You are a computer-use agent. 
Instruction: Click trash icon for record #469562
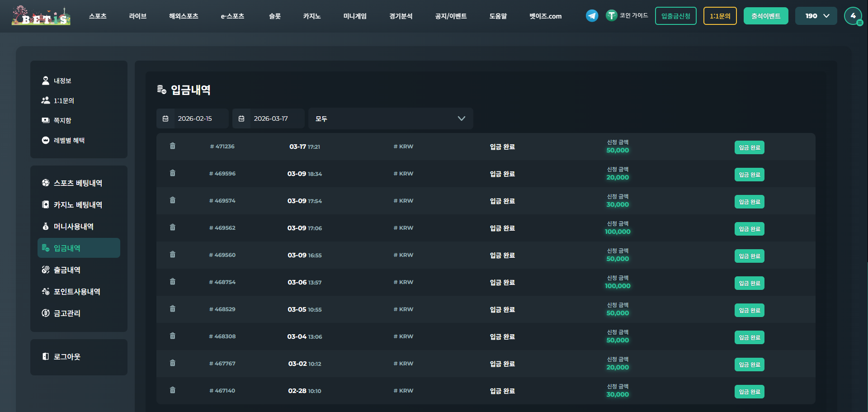(x=172, y=227)
